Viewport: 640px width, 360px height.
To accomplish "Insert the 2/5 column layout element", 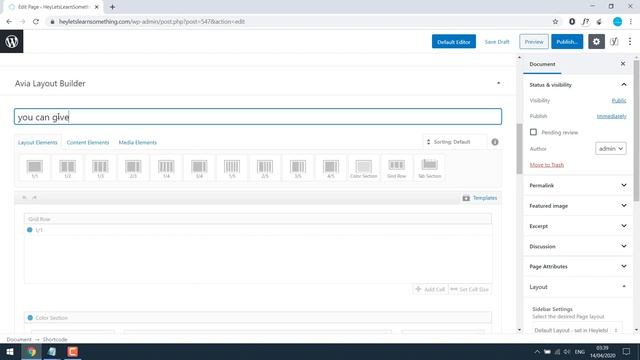I will [x=265, y=168].
